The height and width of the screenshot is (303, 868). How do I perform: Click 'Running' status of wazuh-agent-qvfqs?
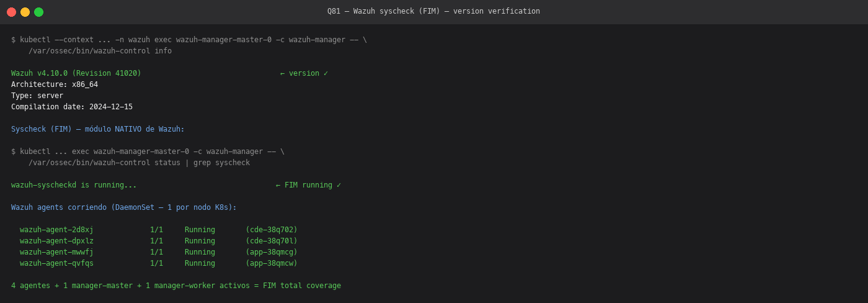click(x=200, y=263)
